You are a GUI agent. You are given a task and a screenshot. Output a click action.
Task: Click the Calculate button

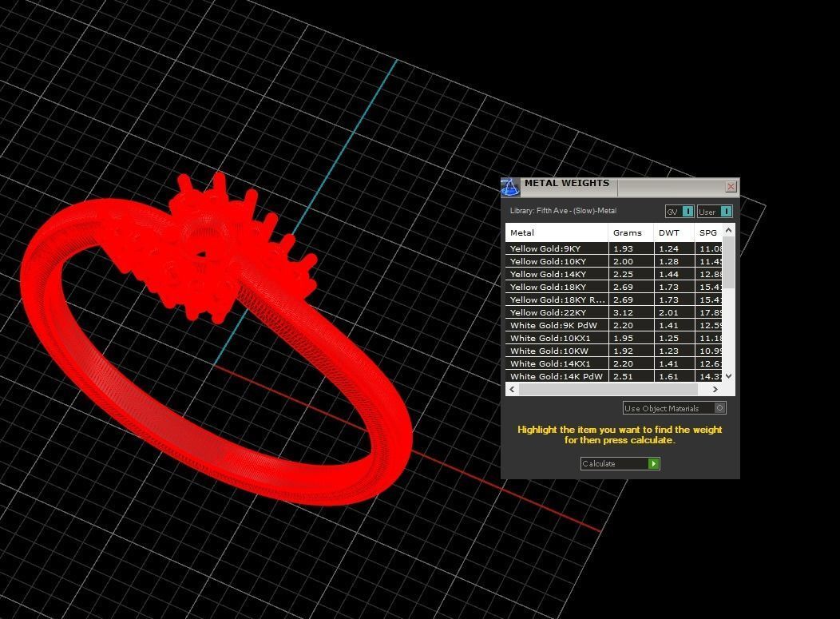coord(620,463)
